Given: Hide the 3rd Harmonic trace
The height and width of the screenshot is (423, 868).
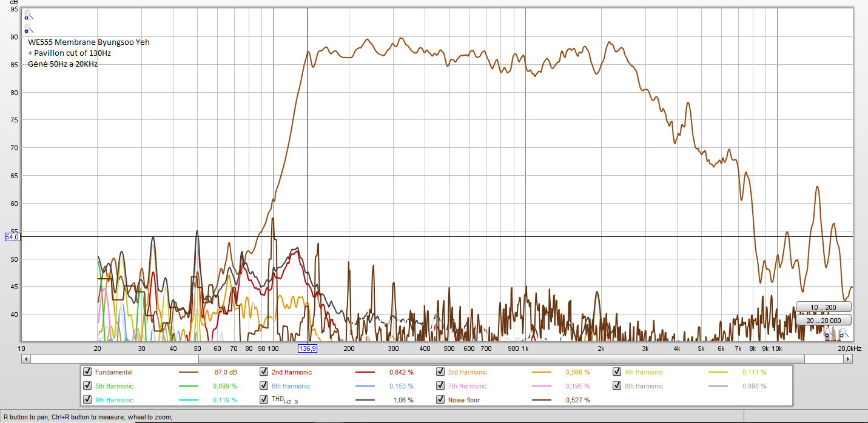Looking at the screenshot, I should pos(440,372).
